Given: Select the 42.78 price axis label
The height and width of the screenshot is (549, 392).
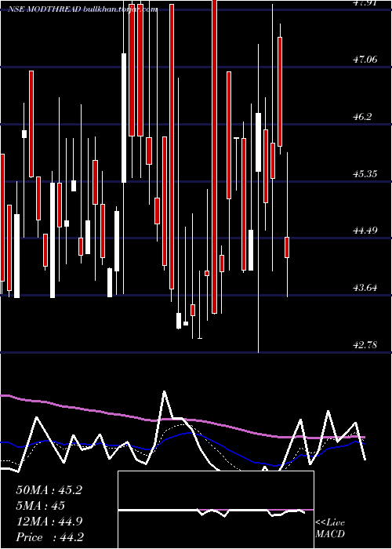Looking at the screenshot, I should [x=365, y=345].
